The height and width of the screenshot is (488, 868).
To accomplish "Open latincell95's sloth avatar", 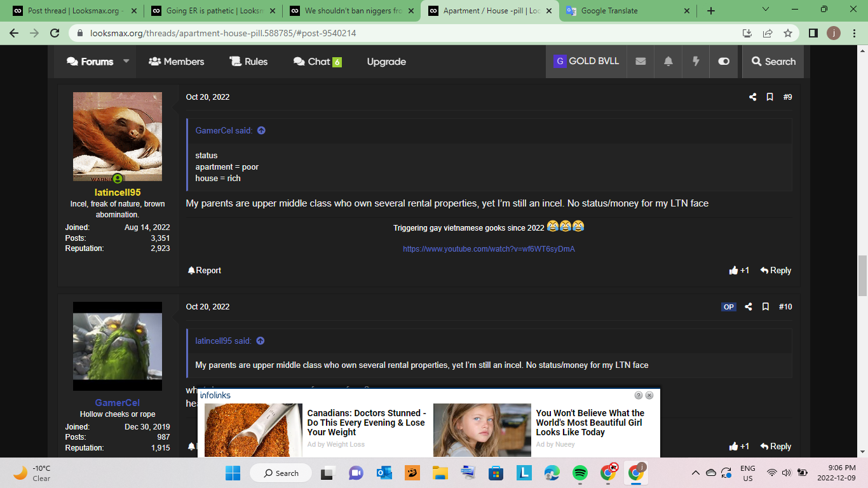I will click(x=118, y=137).
